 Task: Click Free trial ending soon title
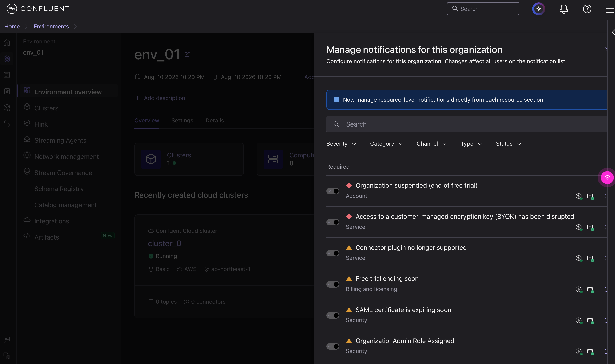pyautogui.click(x=387, y=279)
